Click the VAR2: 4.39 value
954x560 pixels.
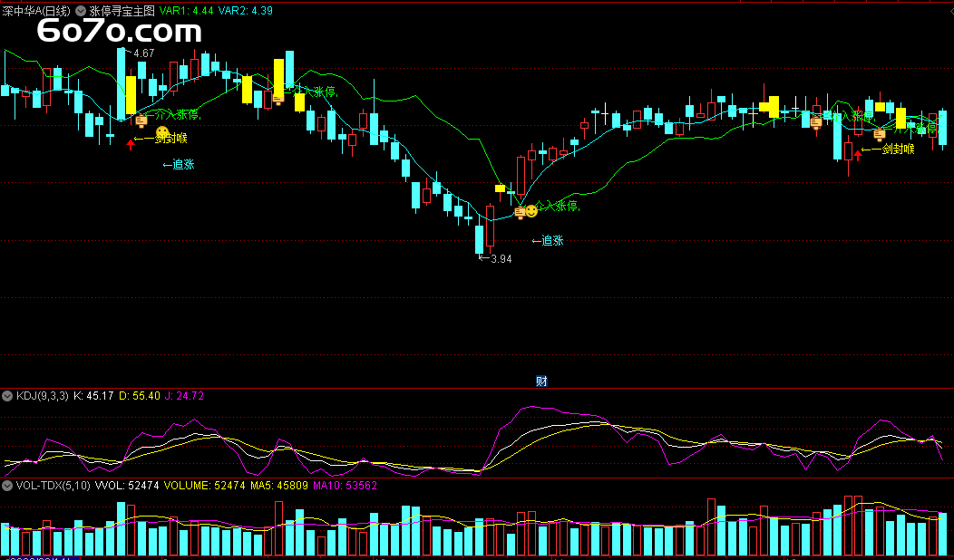click(245, 10)
